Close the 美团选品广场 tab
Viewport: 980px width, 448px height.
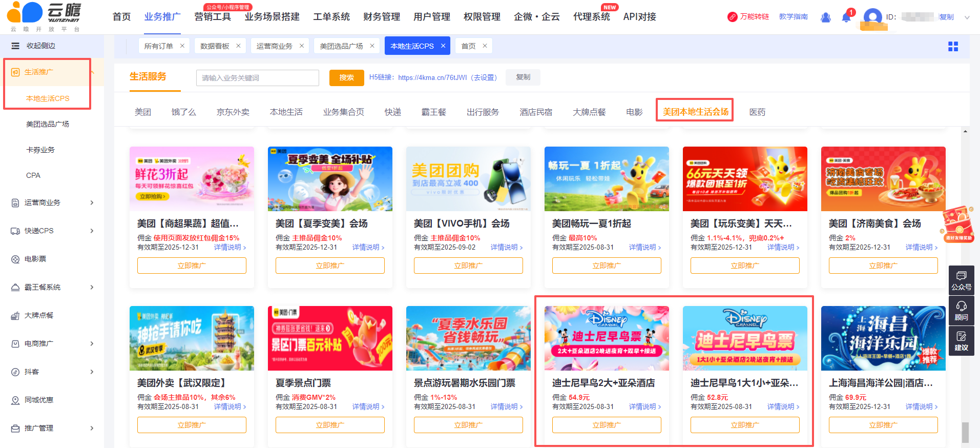pyautogui.click(x=372, y=46)
